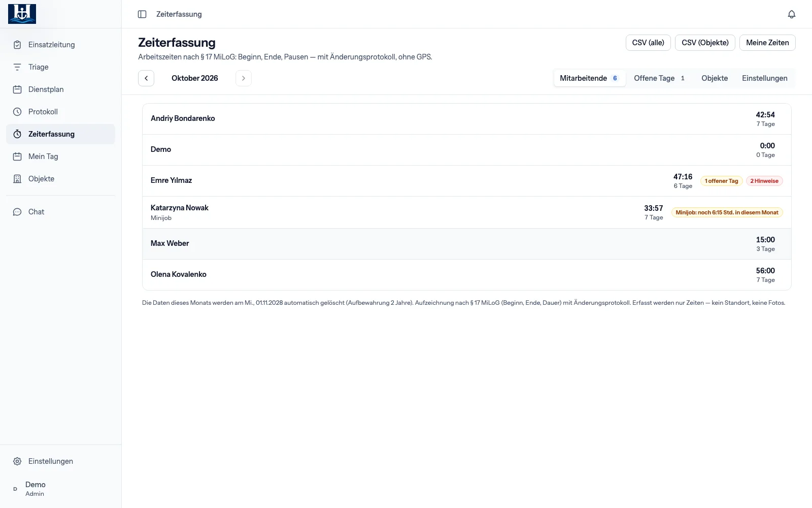Open Olena Kovalenko's row
Viewport: 812px width, 508px height.
[467, 275]
